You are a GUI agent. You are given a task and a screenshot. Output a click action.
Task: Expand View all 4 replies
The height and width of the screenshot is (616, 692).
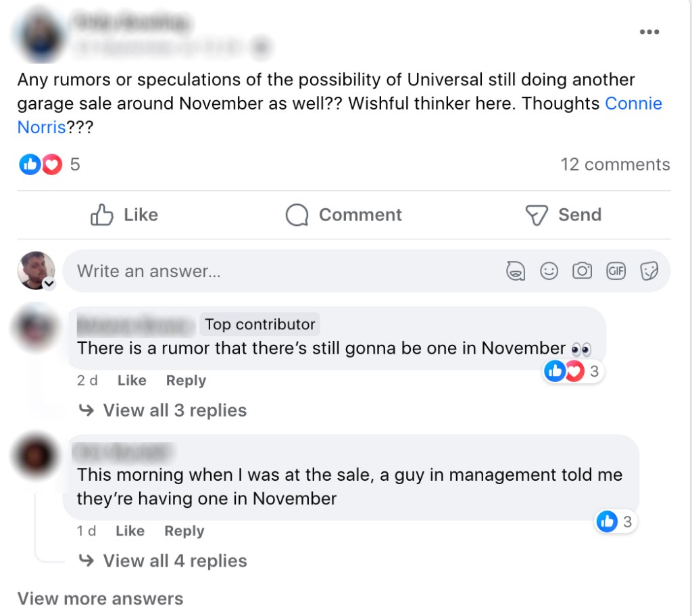pos(174,561)
